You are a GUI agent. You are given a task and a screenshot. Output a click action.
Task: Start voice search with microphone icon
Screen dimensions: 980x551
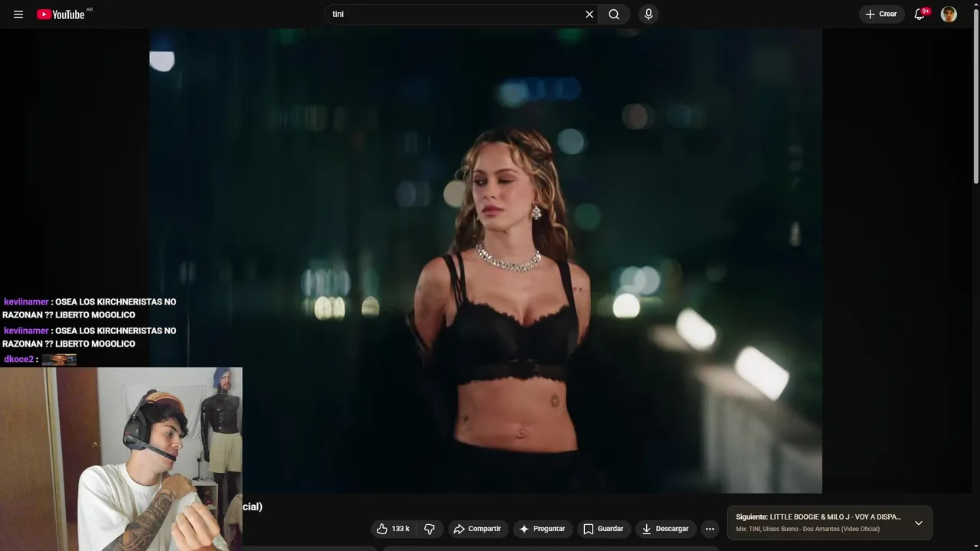point(648,15)
